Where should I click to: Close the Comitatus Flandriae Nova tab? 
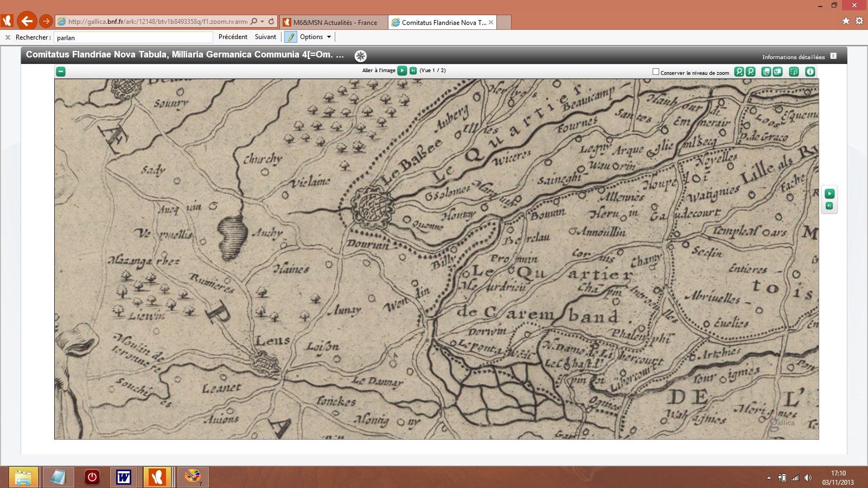click(491, 22)
